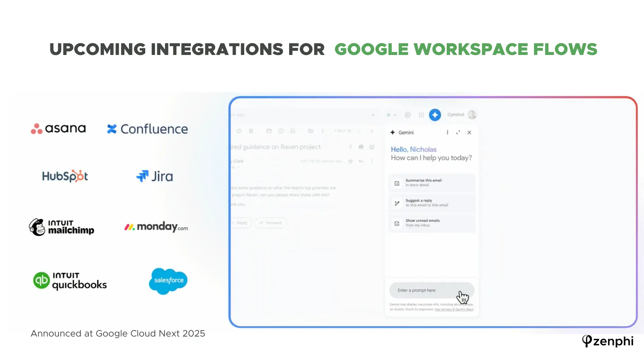Click the email subject 'guidance on Raven project'
This screenshot has height=362, width=644.
click(x=282, y=147)
